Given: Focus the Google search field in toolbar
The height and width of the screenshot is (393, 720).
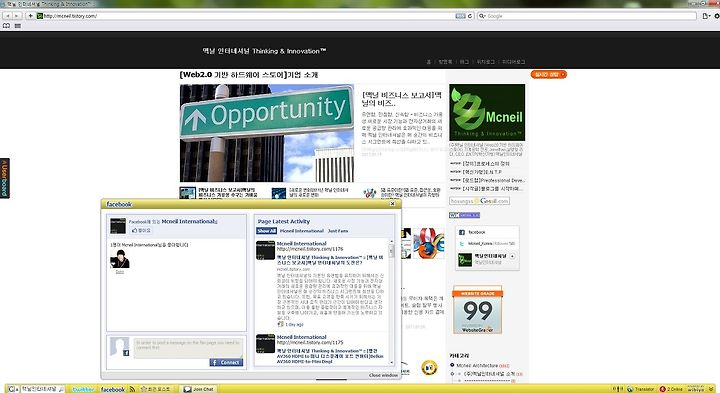Looking at the screenshot, I should tap(587, 16).
